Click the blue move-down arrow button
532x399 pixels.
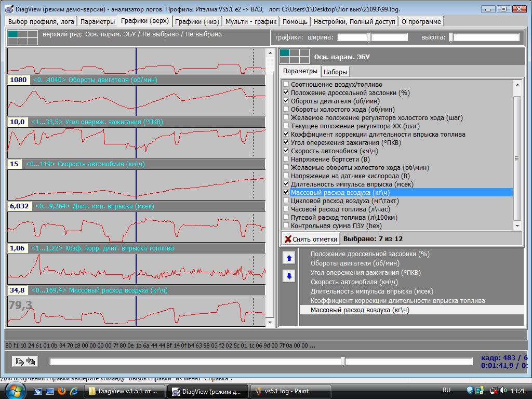pos(289,276)
